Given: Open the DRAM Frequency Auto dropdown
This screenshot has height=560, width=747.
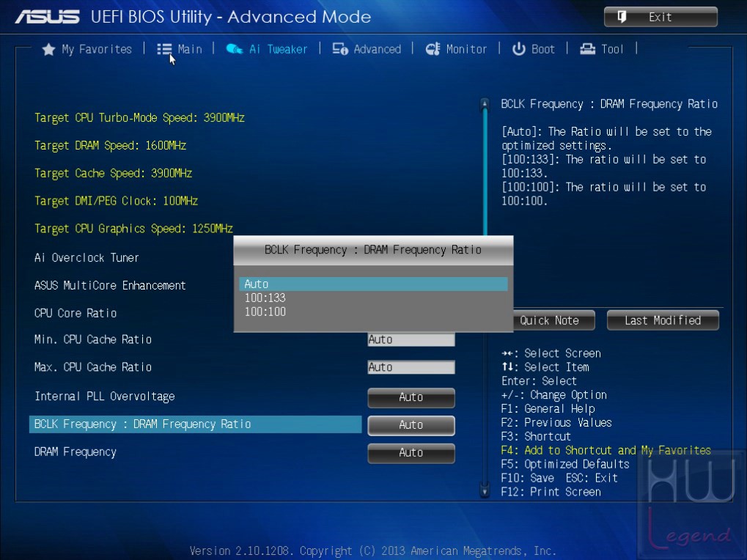Looking at the screenshot, I should pyautogui.click(x=411, y=452).
